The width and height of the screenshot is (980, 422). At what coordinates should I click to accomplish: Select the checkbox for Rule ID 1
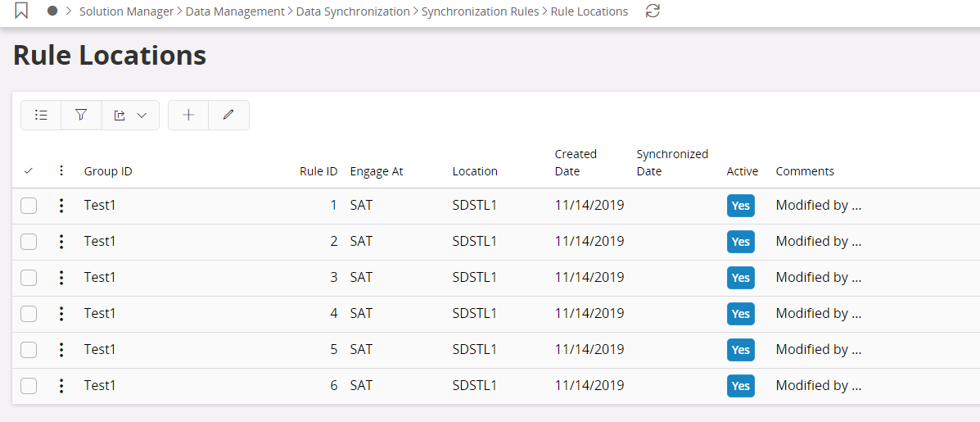click(29, 206)
